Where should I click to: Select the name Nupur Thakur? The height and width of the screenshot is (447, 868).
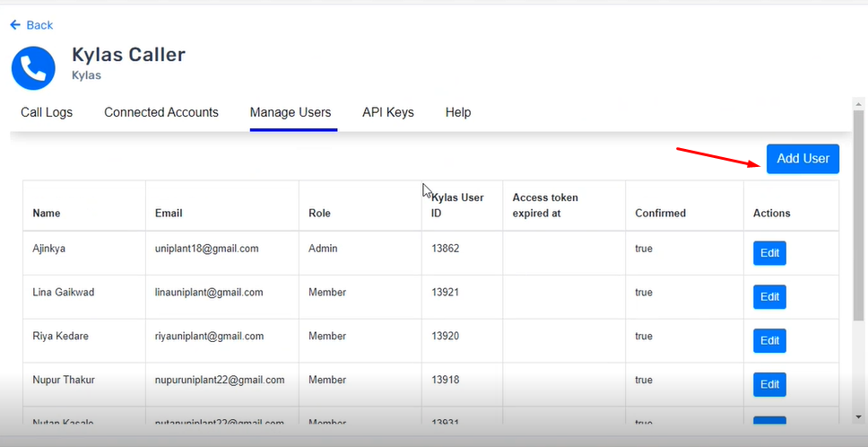pyautogui.click(x=64, y=380)
